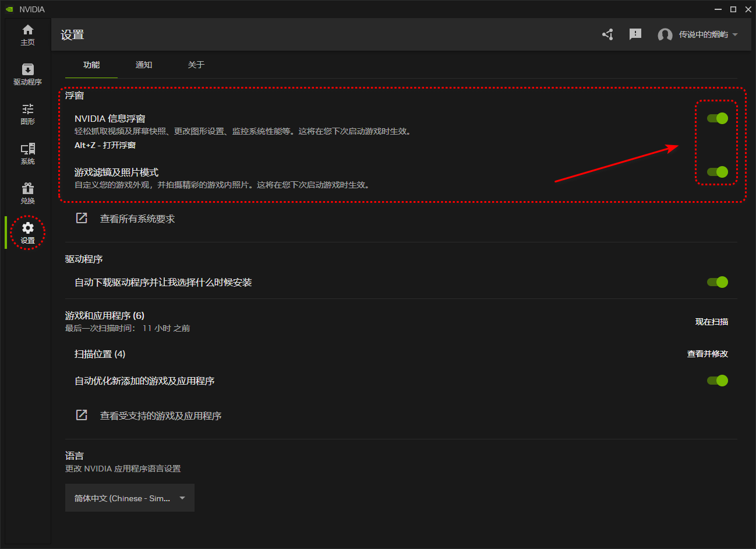
Task: Click the NVIDIA logo in title bar
Action: [9, 9]
